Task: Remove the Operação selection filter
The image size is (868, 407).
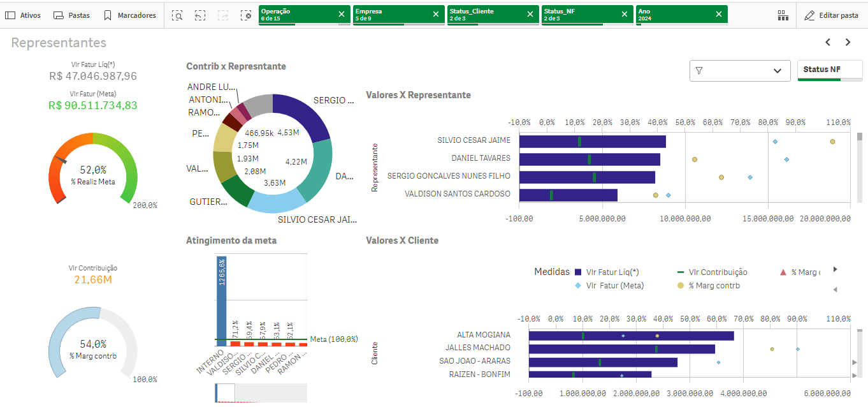Action: click(342, 14)
